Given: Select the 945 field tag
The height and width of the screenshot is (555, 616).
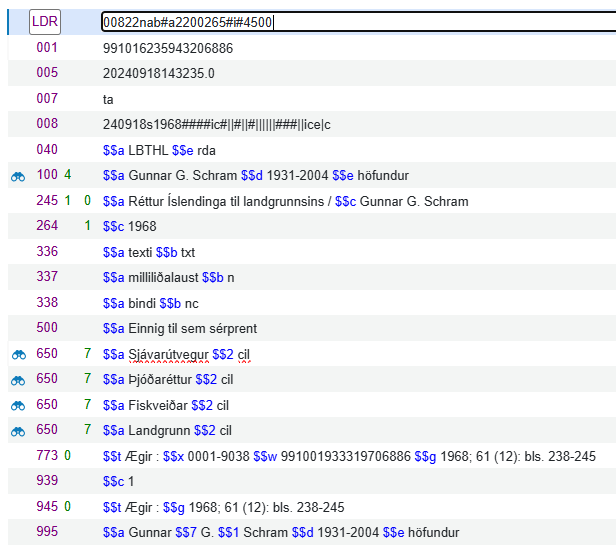Looking at the screenshot, I should pyautogui.click(x=47, y=506).
